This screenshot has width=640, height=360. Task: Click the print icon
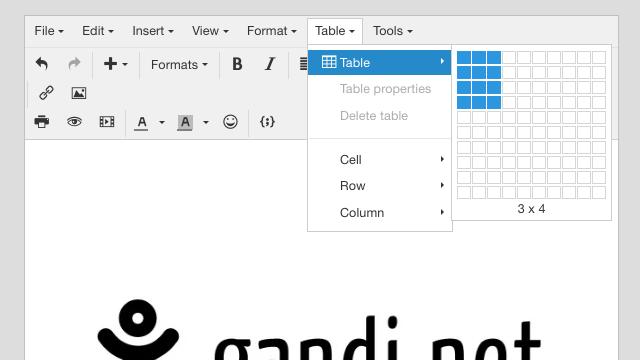click(42, 122)
